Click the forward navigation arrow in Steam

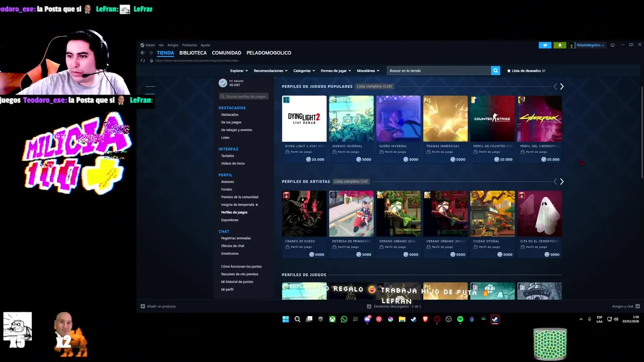click(x=151, y=53)
